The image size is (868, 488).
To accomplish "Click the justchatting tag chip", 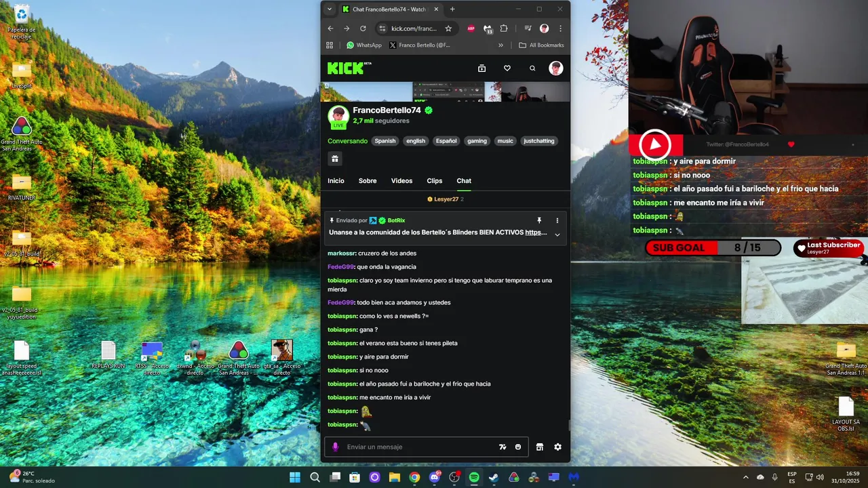I will [539, 141].
